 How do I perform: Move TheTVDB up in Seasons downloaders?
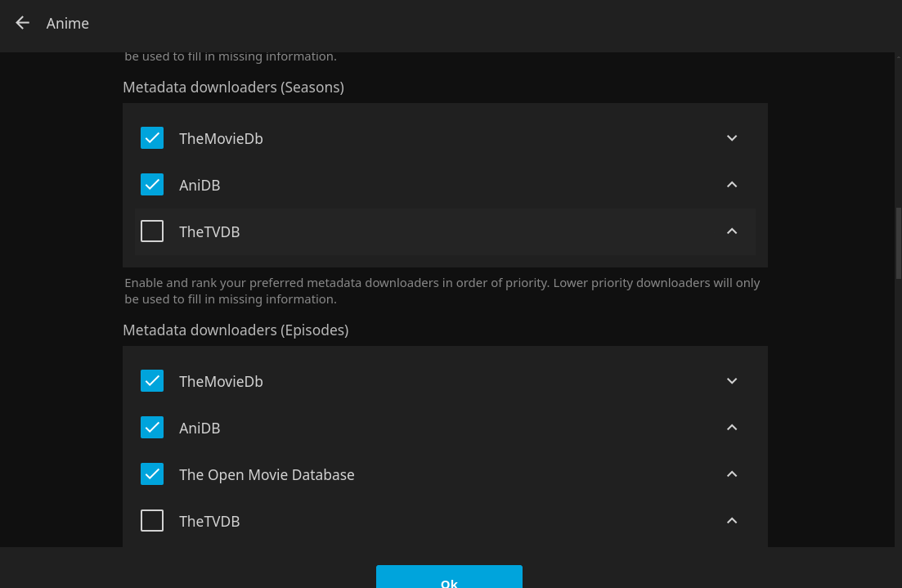(732, 231)
